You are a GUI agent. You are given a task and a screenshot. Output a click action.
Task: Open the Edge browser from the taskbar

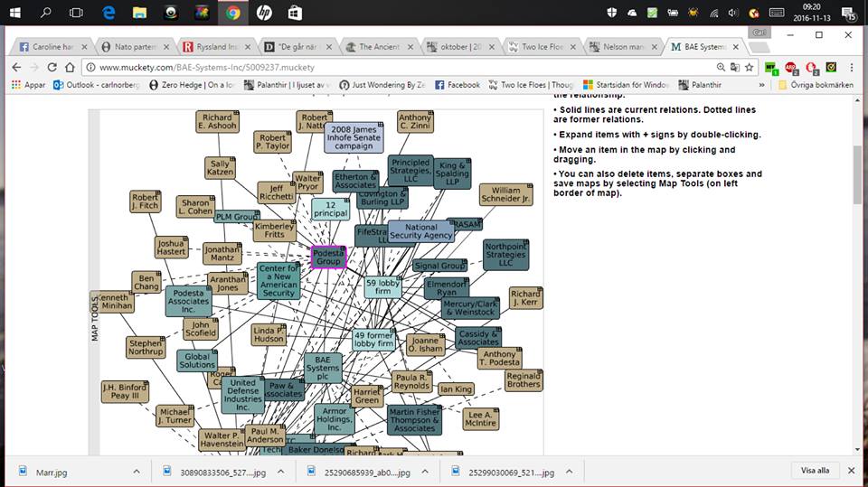108,13
